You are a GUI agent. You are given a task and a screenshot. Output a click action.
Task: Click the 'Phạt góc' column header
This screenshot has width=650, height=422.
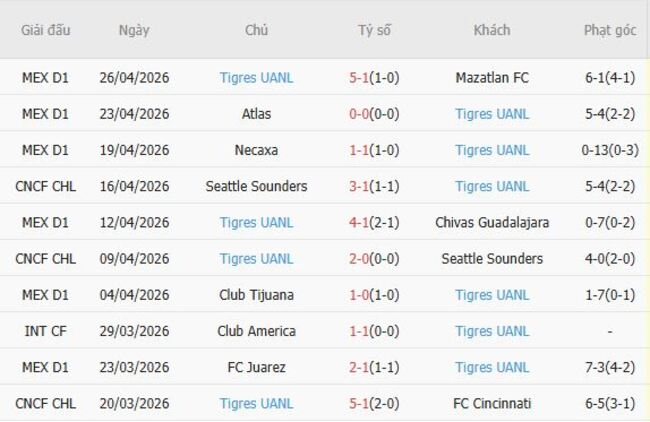coord(610,30)
